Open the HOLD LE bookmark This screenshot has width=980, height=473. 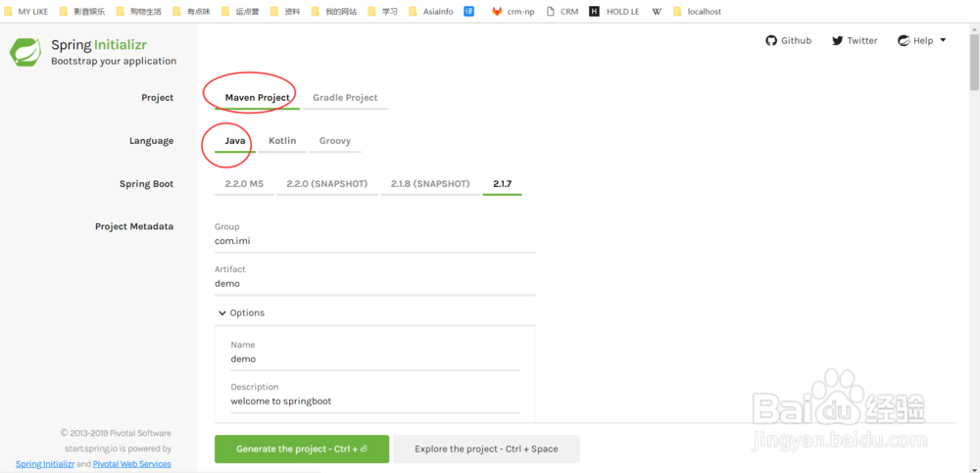coord(614,11)
